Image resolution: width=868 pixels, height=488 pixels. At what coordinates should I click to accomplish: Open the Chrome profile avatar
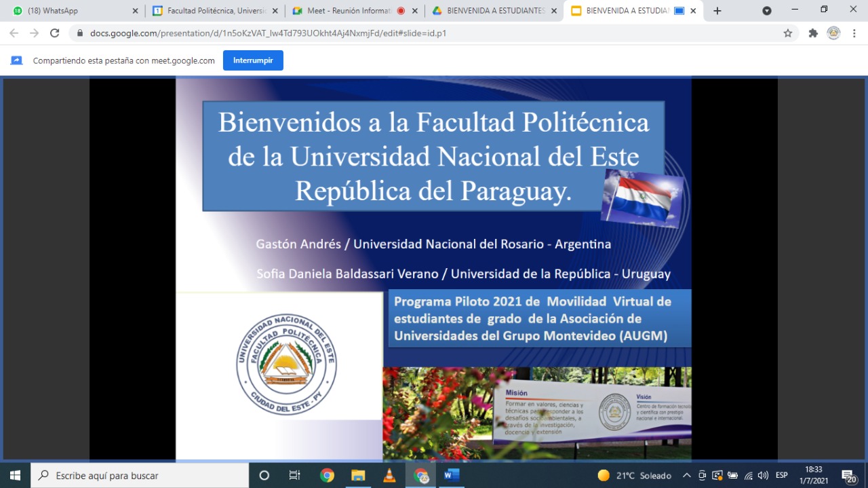point(833,33)
